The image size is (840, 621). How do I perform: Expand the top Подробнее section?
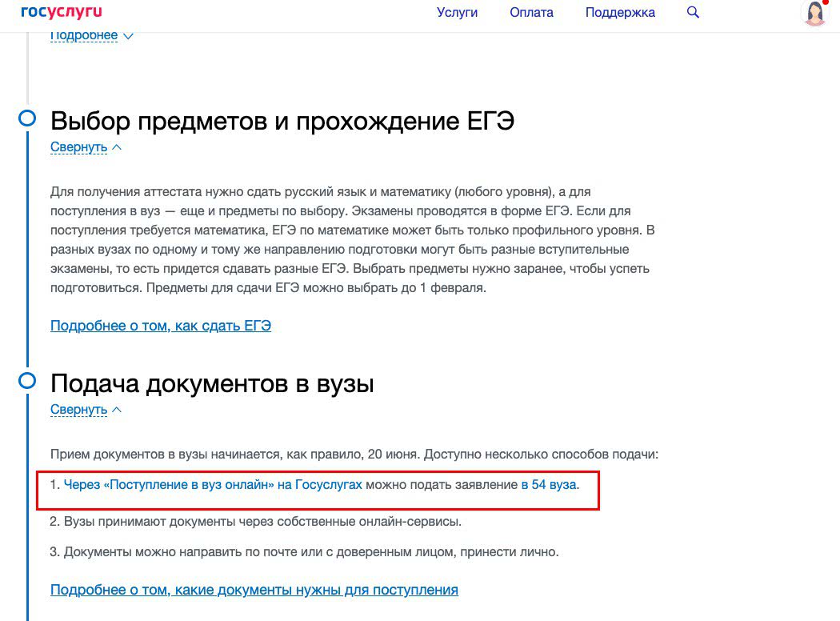[x=84, y=35]
